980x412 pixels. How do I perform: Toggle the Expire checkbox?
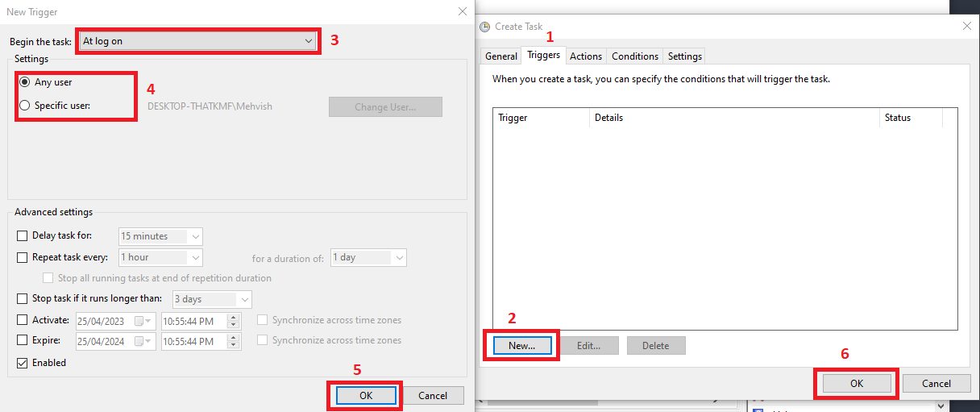click(23, 341)
